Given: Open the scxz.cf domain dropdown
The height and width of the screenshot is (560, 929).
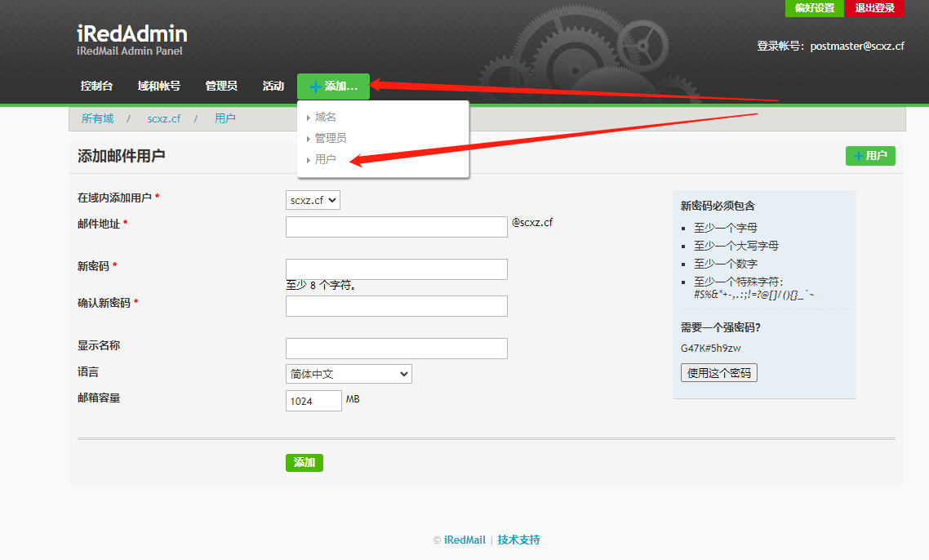Looking at the screenshot, I should [x=313, y=200].
